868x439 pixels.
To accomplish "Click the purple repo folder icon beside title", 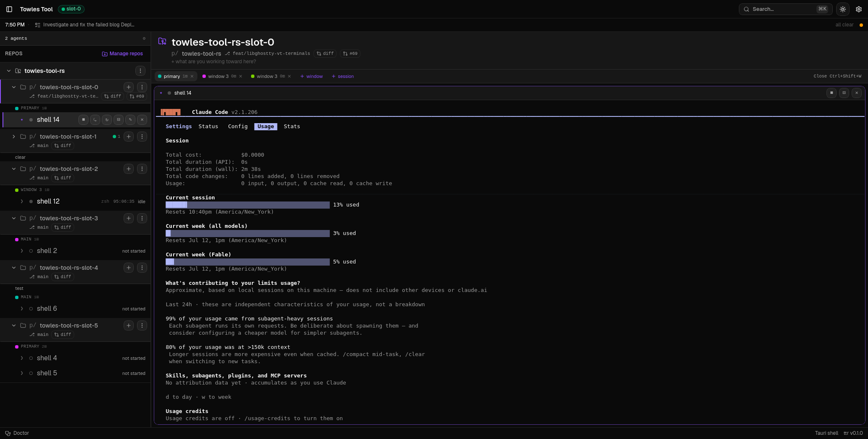I will tap(162, 41).
